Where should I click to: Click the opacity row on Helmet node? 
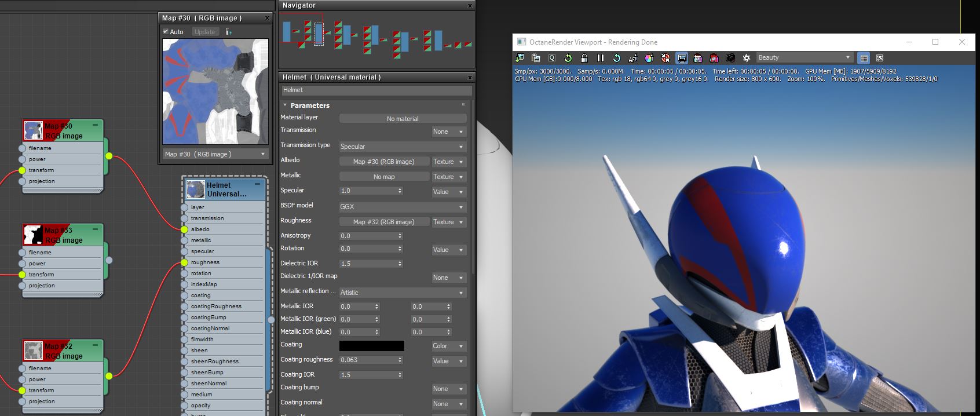pyautogui.click(x=226, y=406)
